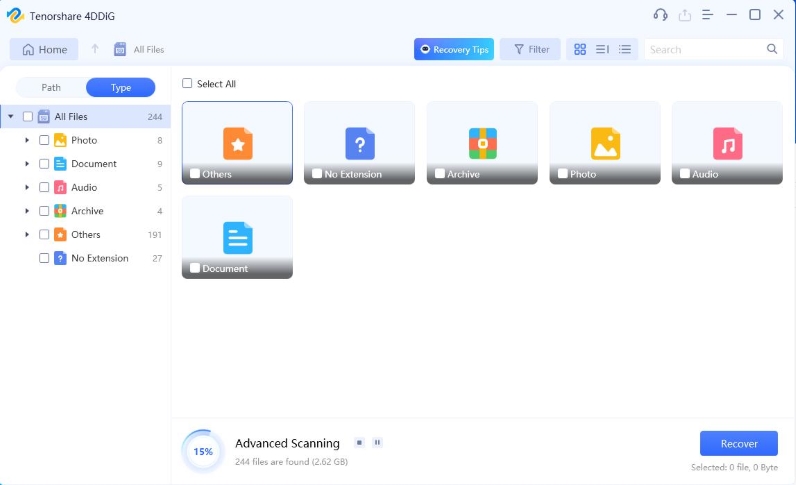Screen dimensions: 796x485
Task: Click the 15% scanning progress circle
Action: coord(203,451)
